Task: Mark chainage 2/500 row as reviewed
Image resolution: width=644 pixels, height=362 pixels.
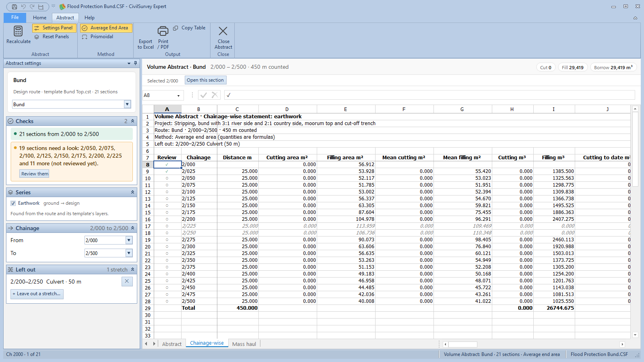Action: (167, 301)
